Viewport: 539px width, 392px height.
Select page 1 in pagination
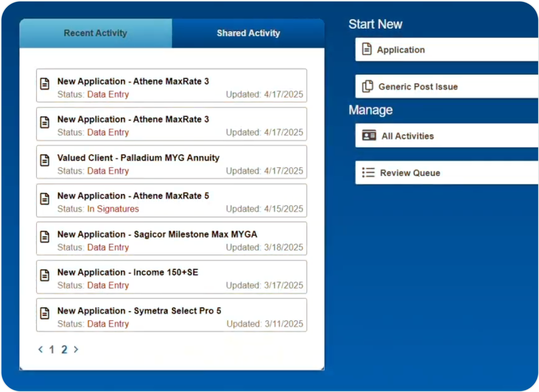pos(51,350)
